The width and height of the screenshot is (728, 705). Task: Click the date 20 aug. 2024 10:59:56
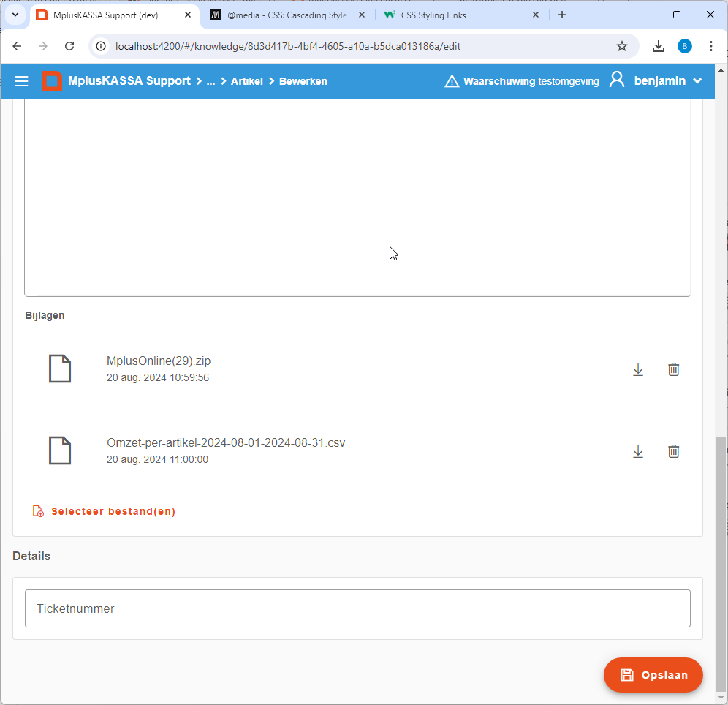point(158,377)
